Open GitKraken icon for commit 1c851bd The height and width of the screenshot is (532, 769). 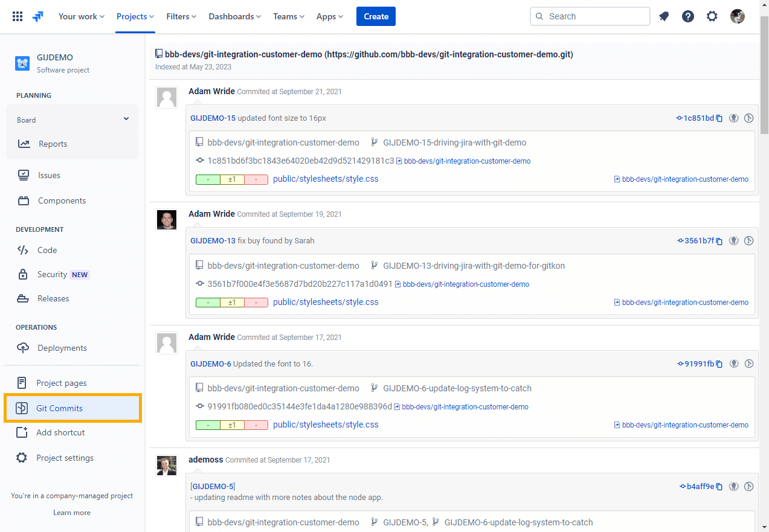[x=734, y=118]
